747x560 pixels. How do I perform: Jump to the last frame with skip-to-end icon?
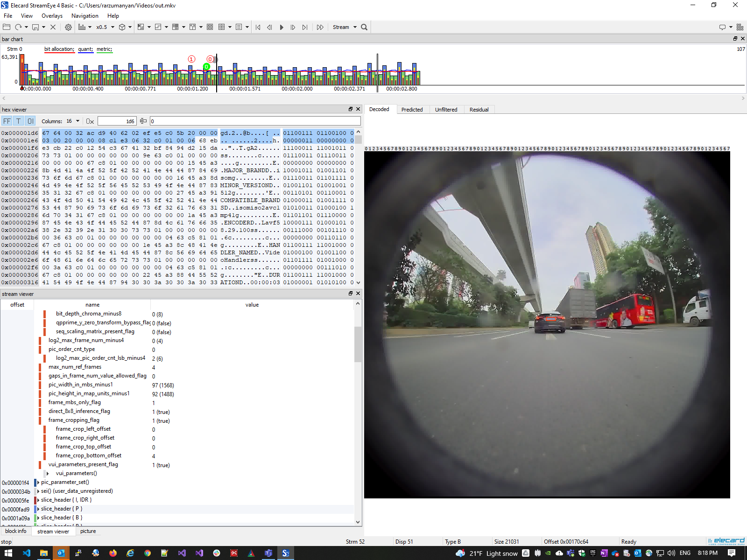click(x=305, y=27)
